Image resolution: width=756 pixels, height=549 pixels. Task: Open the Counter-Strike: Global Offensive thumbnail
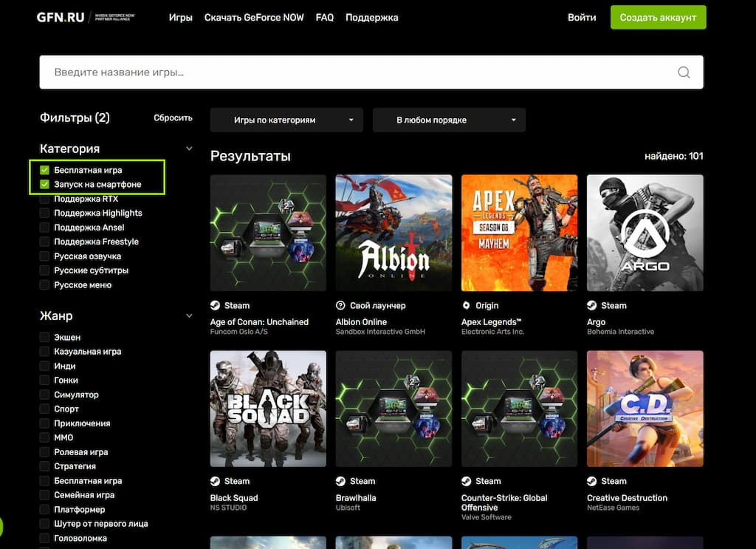pos(519,409)
